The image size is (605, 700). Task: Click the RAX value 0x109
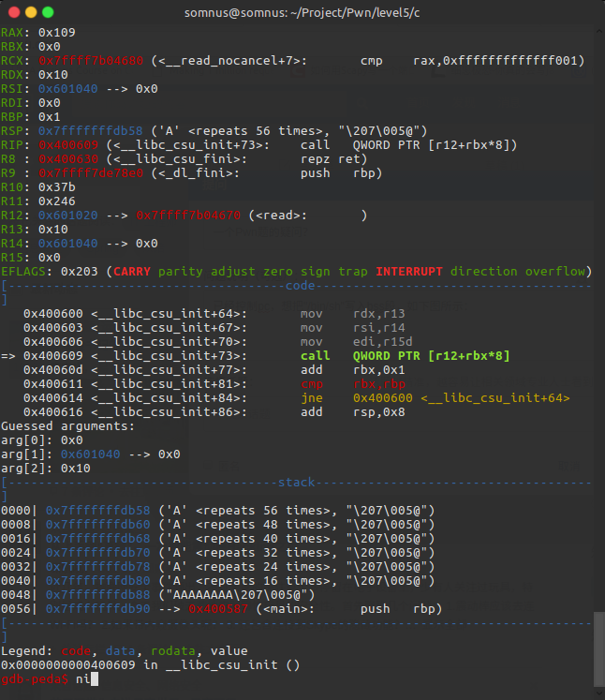[x=57, y=33]
